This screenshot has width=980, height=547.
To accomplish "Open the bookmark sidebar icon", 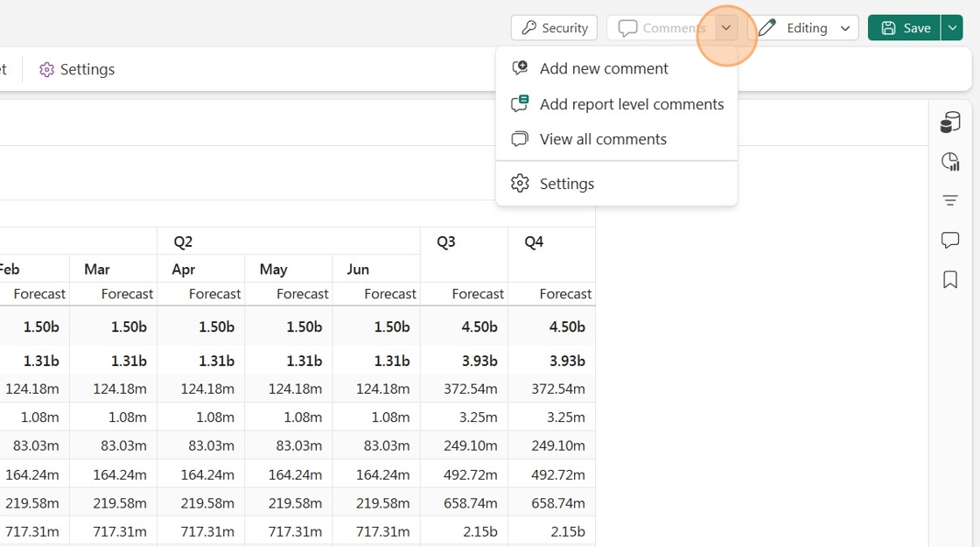I will click(x=950, y=279).
